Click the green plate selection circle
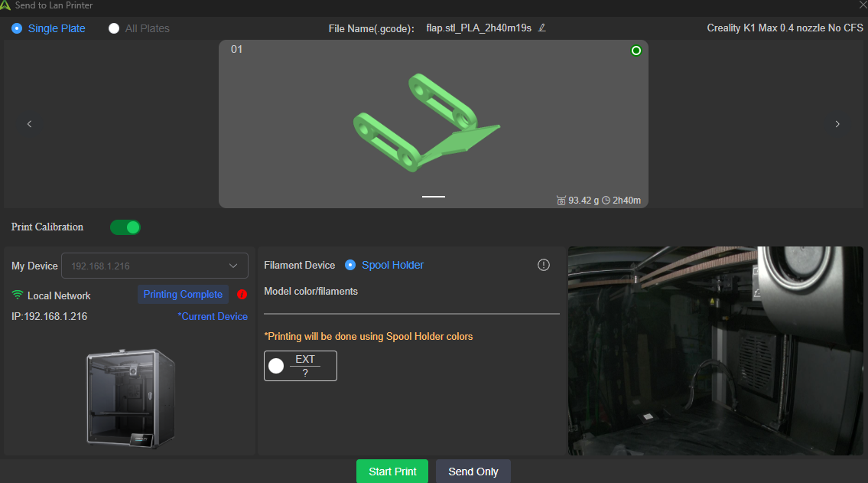 (x=636, y=51)
